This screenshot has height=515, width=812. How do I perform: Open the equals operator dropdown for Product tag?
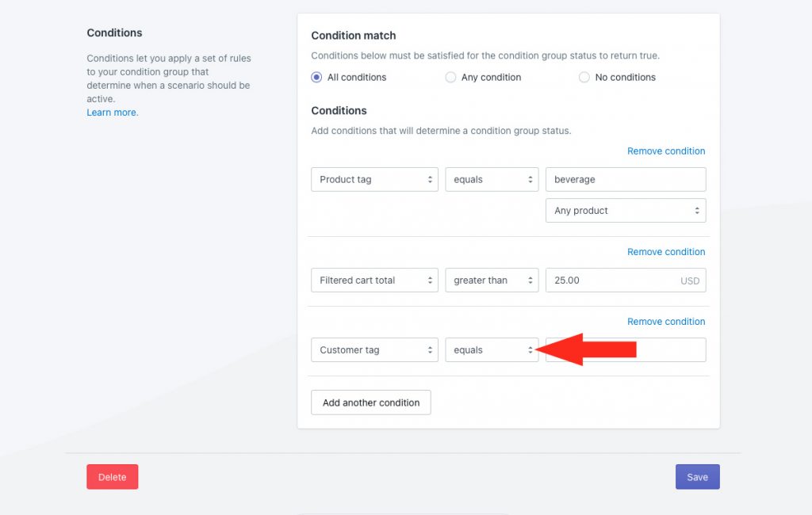click(492, 180)
